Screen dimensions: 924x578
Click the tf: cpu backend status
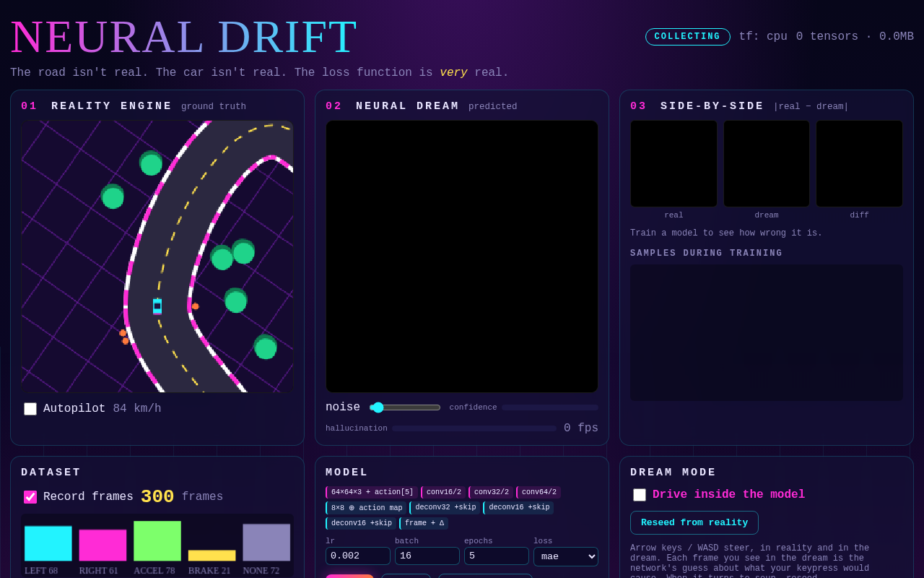pos(763,37)
